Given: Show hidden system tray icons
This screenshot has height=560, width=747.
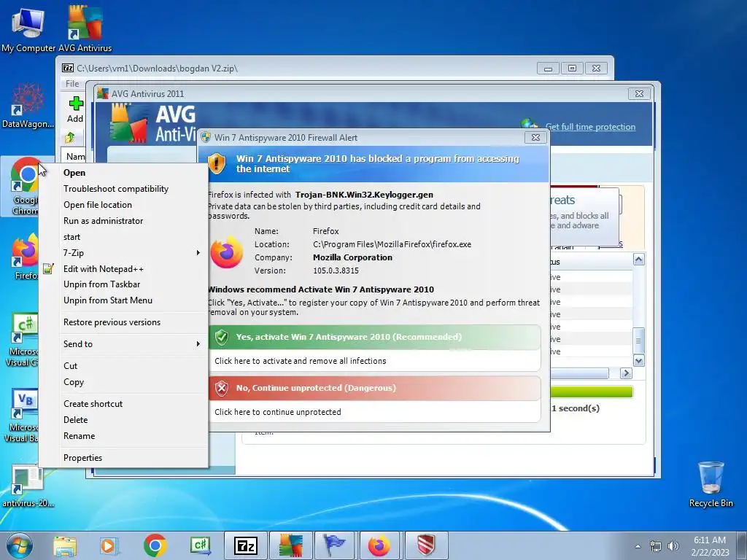Looking at the screenshot, I should (x=638, y=546).
